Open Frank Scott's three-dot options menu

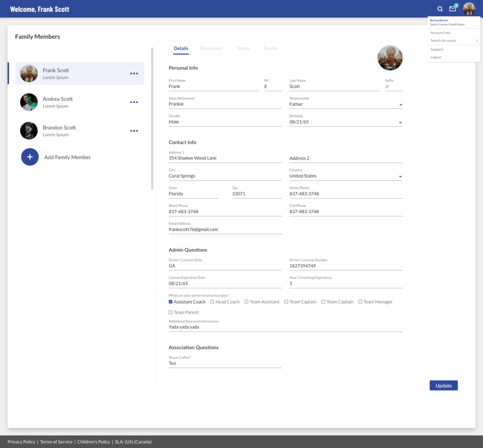point(134,74)
